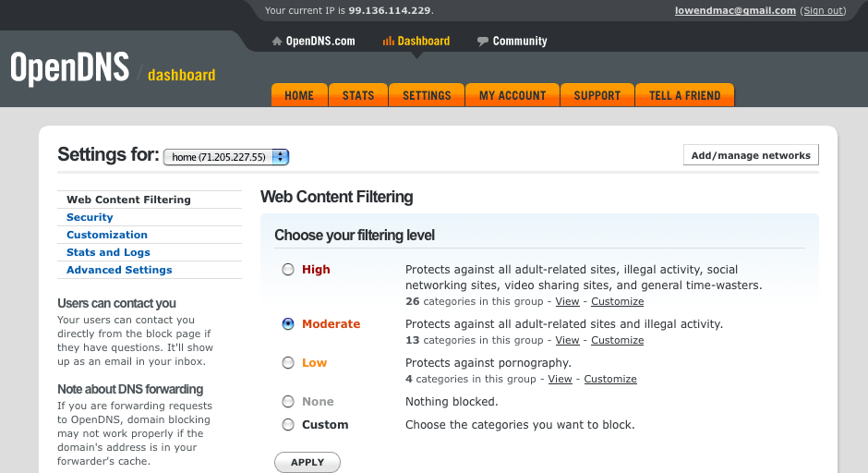Select the Custom filtering option
The image size is (868, 473).
point(288,425)
